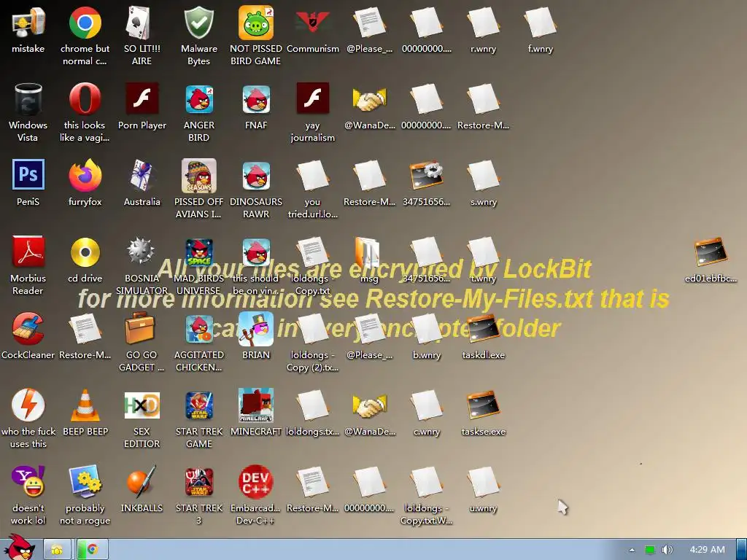Open the loldongs.tx... file
Image resolution: width=747 pixels, height=560 pixels.
point(313,405)
